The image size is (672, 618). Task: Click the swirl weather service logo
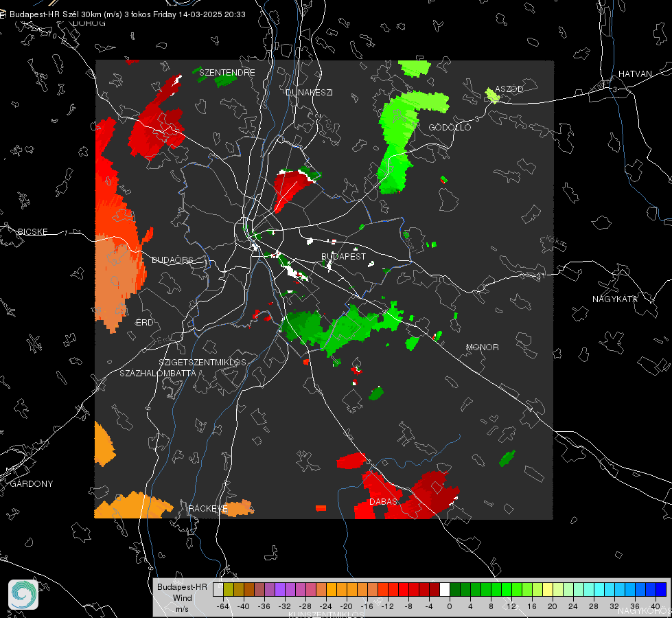[23, 595]
